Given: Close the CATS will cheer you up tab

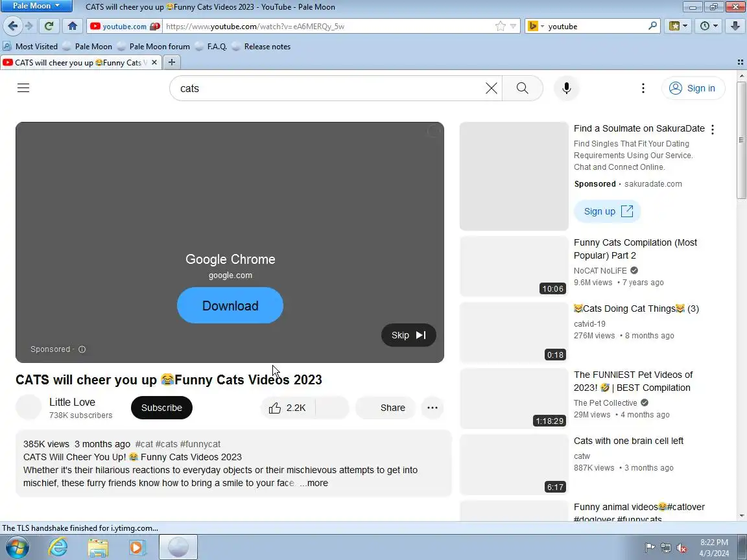Looking at the screenshot, I should click(154, 62).
